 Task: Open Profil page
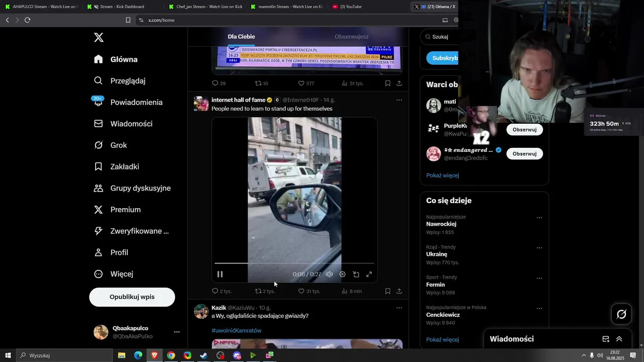pos(111,252)
